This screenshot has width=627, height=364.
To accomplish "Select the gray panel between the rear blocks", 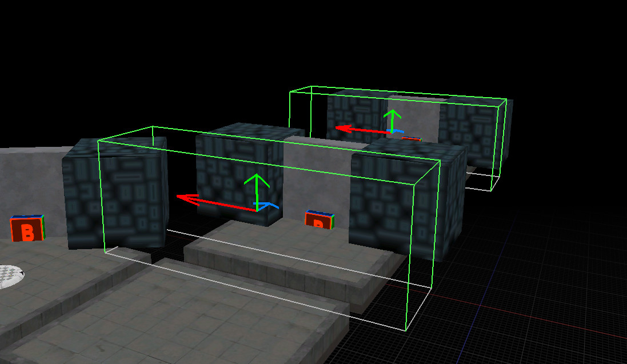I will 414,116.
